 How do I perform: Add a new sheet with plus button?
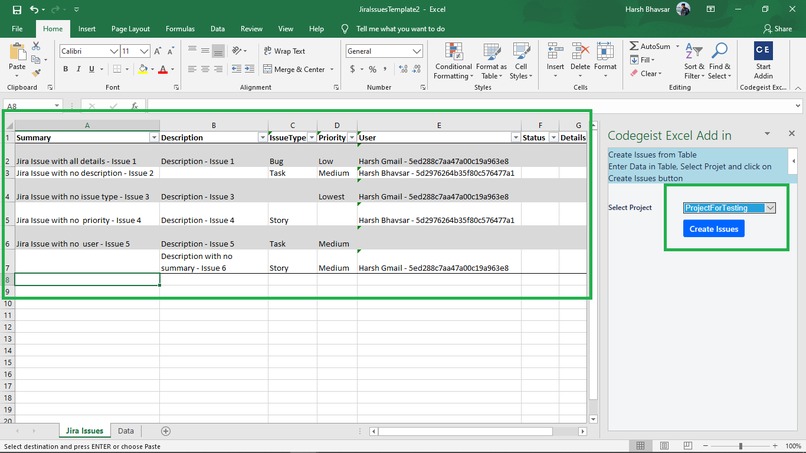pos(166,431)
